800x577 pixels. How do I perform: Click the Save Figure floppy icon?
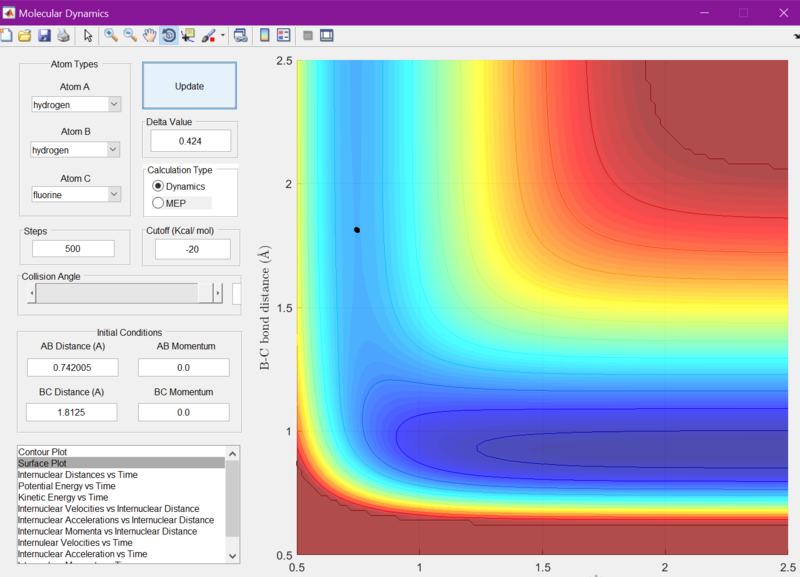pos(44,35)
